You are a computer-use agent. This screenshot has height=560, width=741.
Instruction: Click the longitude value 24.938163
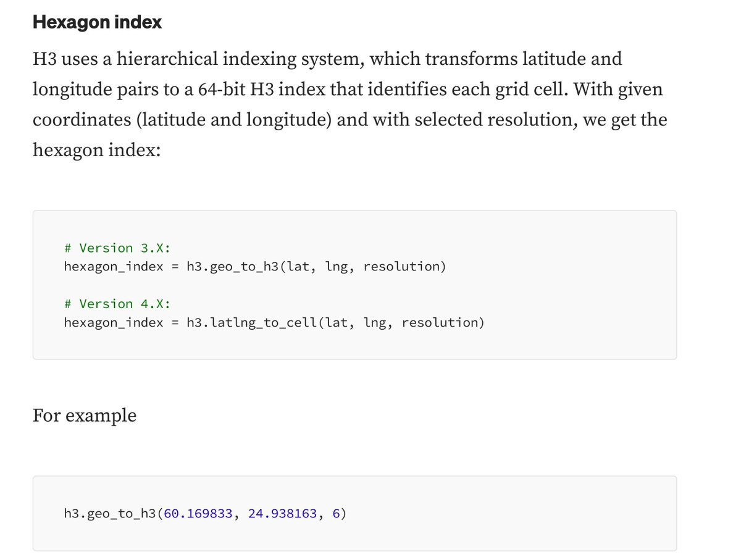(x=283, y=514)
